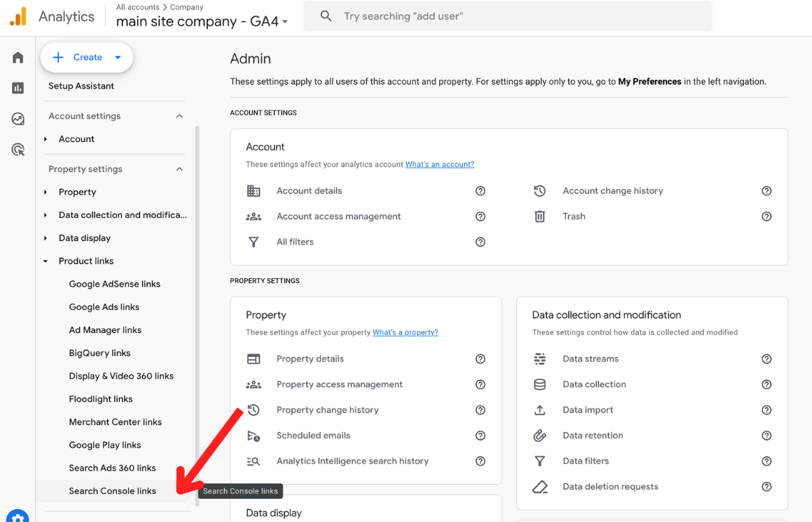Open help for Data streams
Viewport: 812px width, 522px height.
[767, 359]
